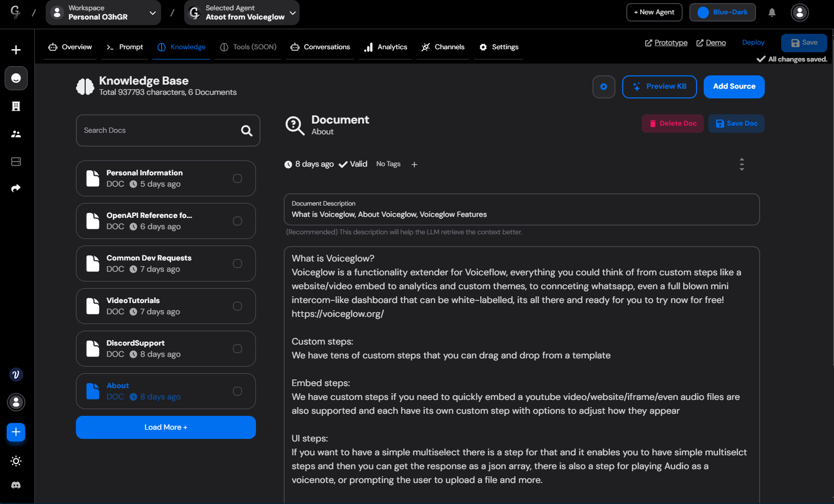
Task: Open the billing card sidebar icon
Action: pos(16,162)
